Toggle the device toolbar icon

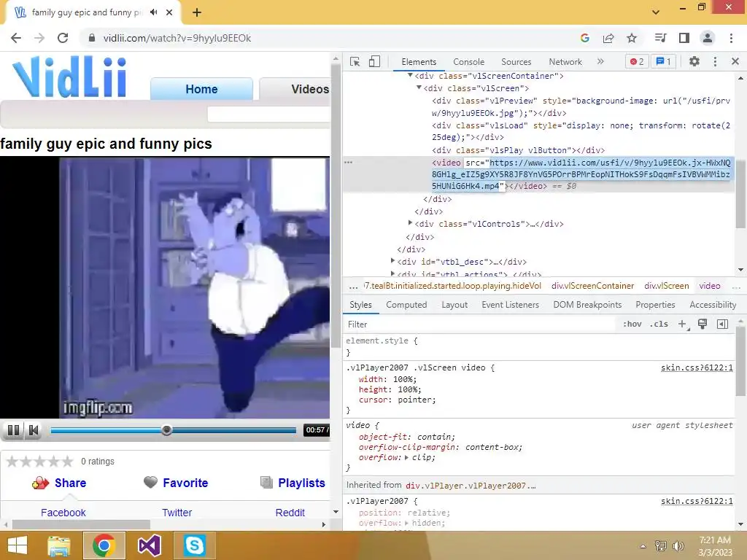tap(374, 61)
